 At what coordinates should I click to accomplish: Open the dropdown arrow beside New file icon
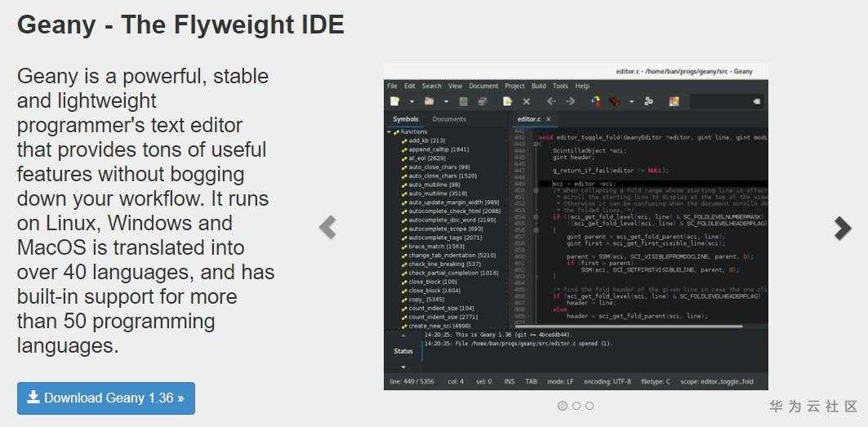412,102
